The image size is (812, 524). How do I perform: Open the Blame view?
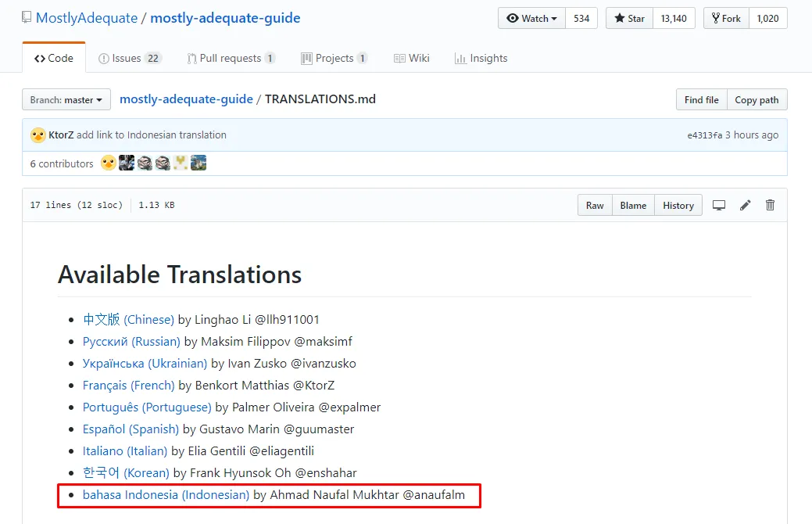coord(633,205)
